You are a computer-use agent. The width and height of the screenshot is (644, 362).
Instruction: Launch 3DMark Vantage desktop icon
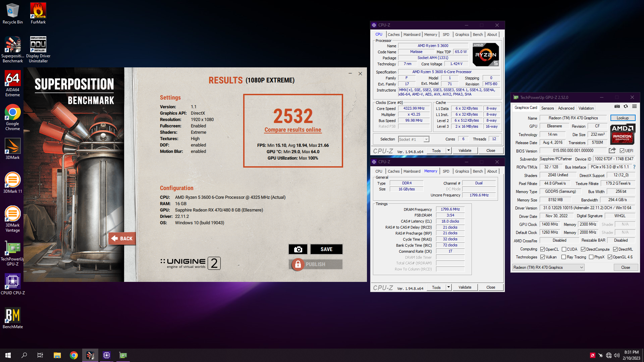point(13,219)
